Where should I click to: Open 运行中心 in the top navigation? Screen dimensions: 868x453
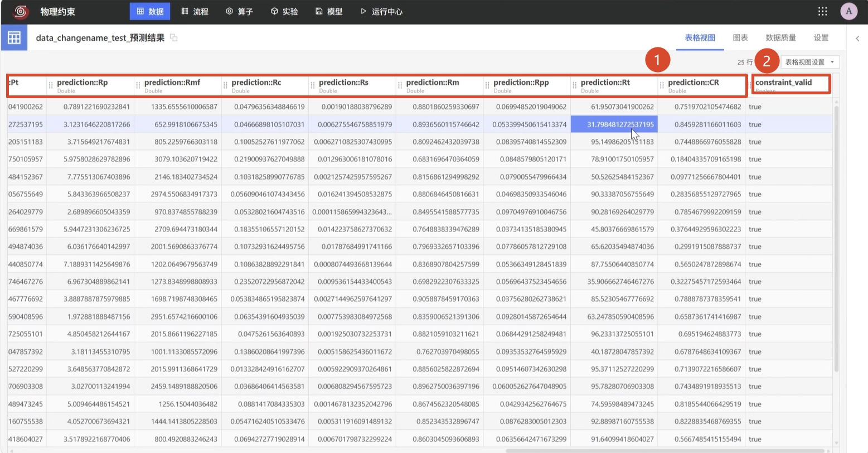click(381, 12)
